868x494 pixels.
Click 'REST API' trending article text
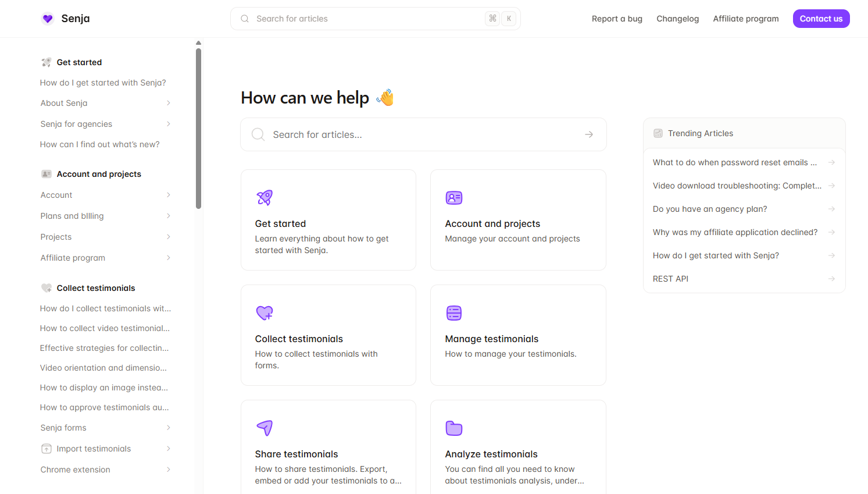(670, 279)
